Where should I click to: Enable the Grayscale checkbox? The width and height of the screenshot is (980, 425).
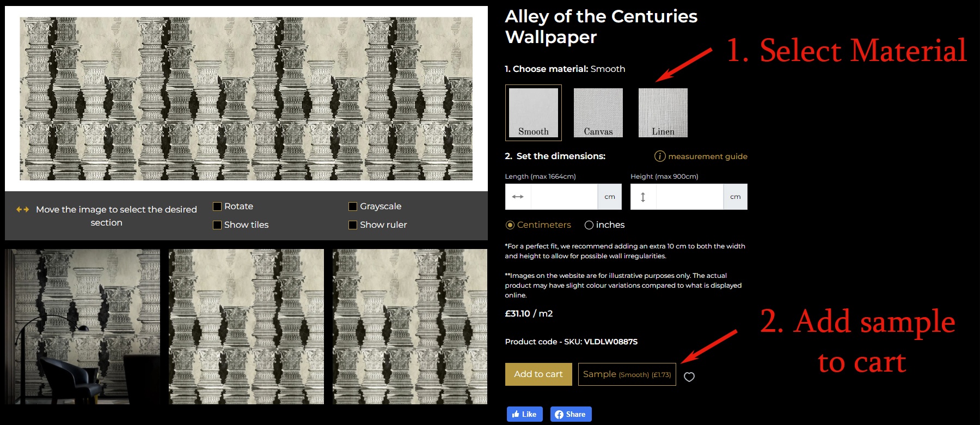pyautogui.click(x=353, y=207)
